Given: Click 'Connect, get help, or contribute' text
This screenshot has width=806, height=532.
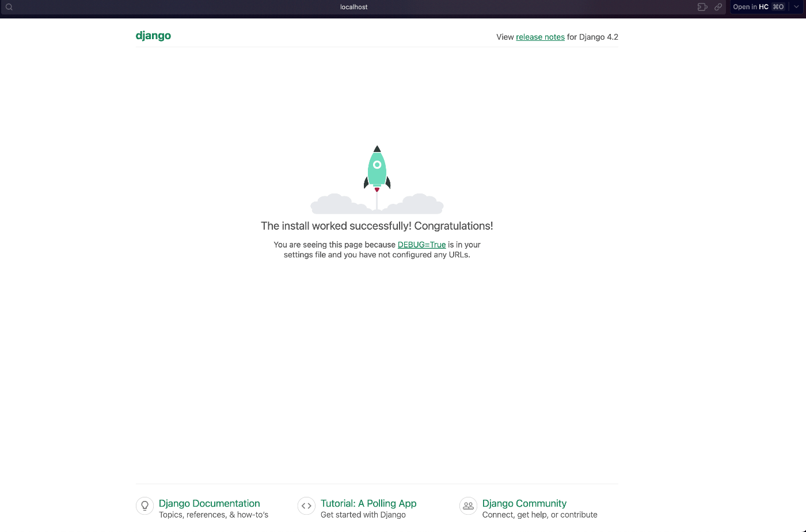Looking at the screenshot, I should 540,515.
